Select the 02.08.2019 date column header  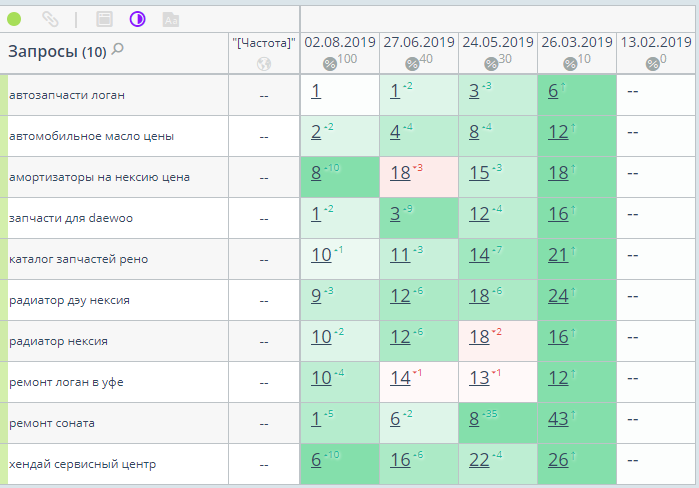340,42
